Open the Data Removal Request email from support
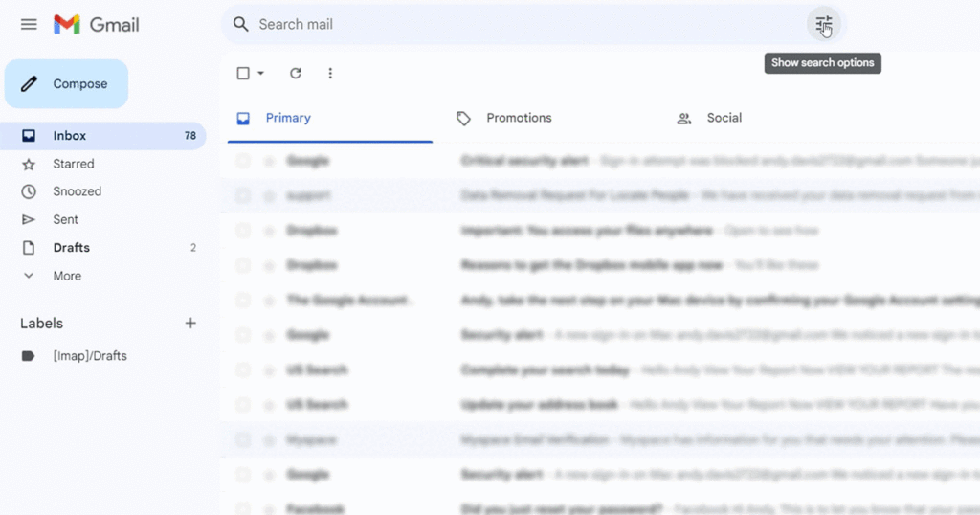This screenshot has height=515, width=980. coord(600,195)
